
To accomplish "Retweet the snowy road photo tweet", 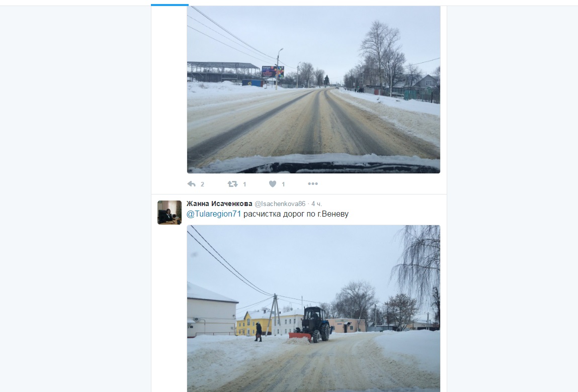I will (232, 184).
